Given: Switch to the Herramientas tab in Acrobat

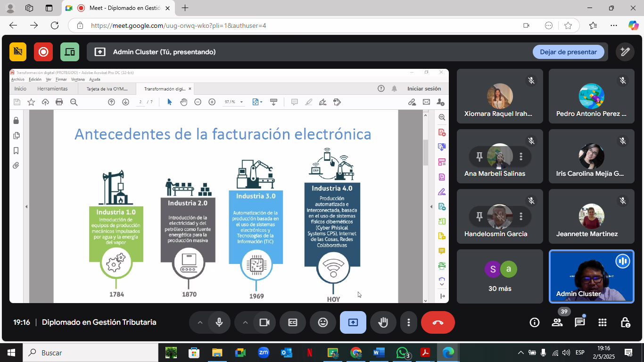Looking at the screenshot, I should click(52, 89).
